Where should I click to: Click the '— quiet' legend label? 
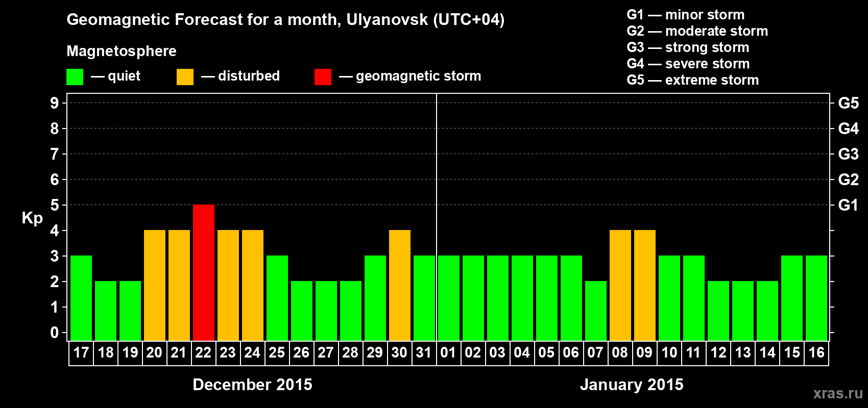click(115, 76)
